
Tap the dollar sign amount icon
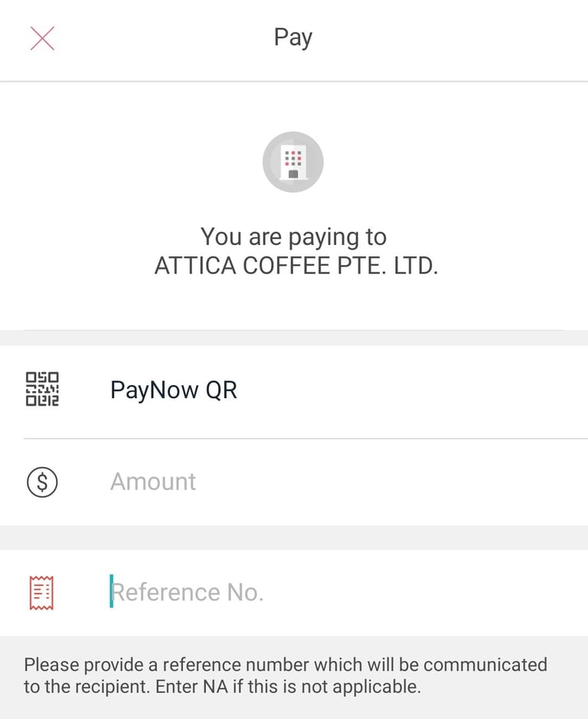coord(42,482)
